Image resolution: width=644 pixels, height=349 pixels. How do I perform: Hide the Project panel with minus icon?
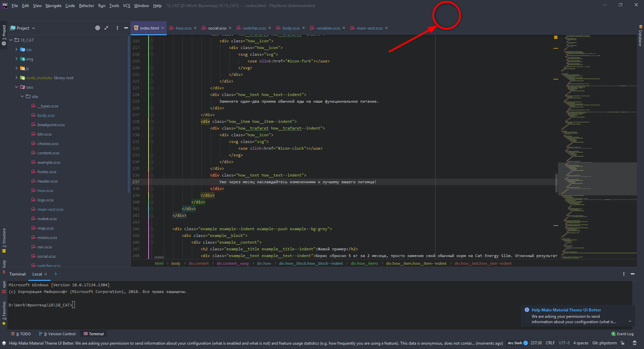pos(126,28)
